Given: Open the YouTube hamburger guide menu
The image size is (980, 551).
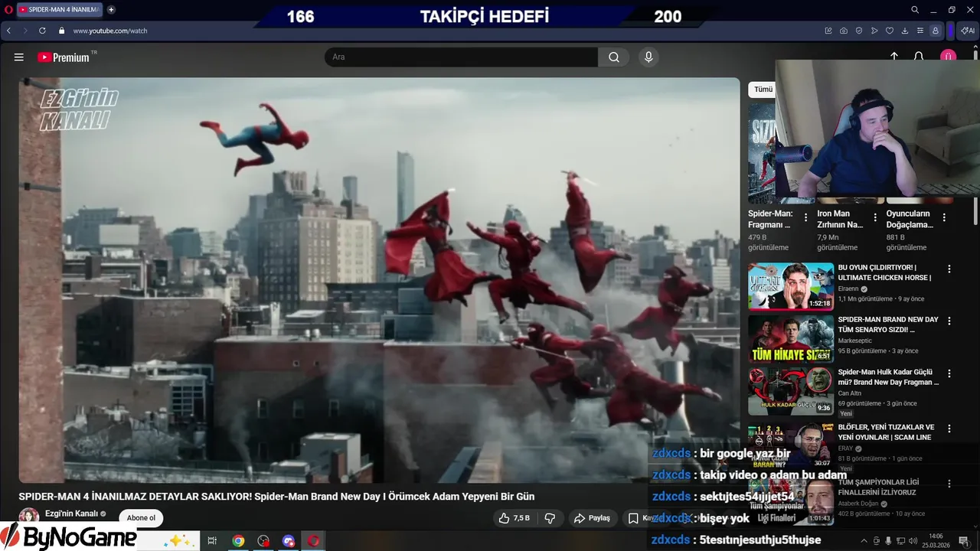Looking at the screenshot, I should [x=19, y=57].
